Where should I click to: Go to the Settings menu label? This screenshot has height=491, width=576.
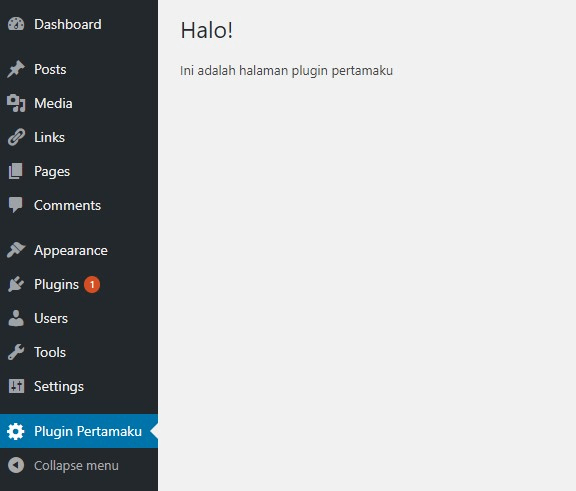tap(59, 386)
